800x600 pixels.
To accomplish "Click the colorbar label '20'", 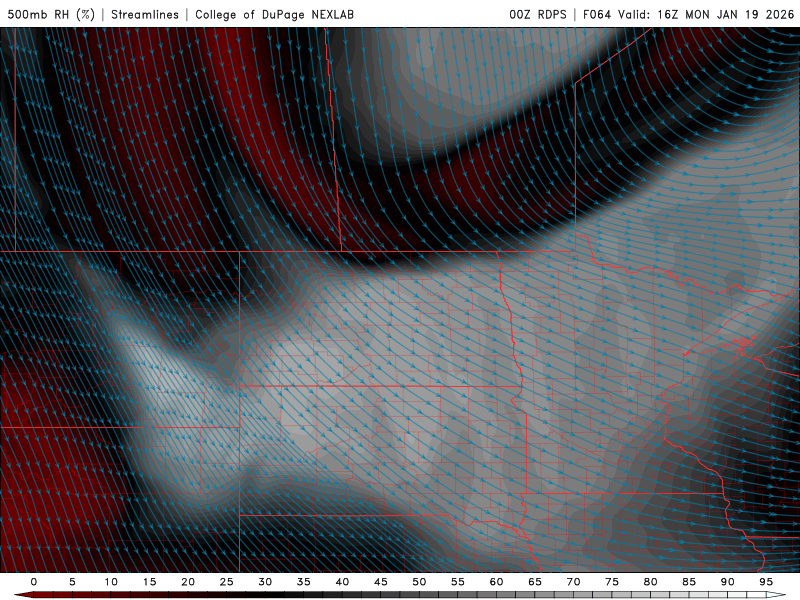I will point(188,582).
